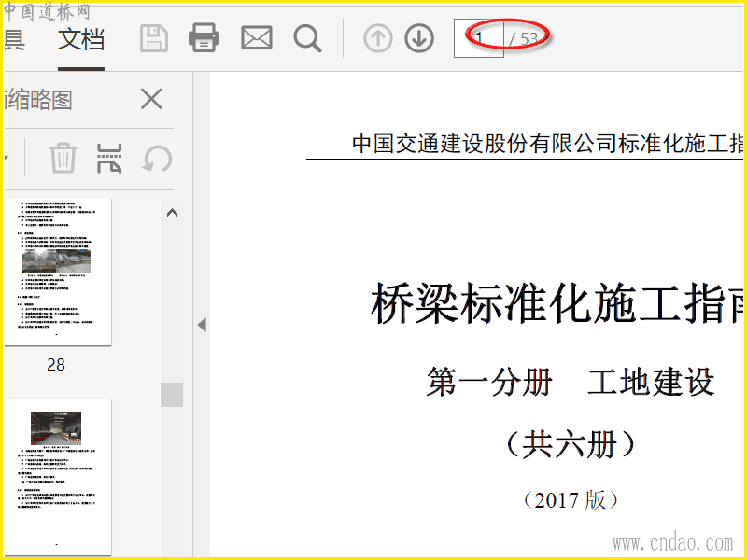This screenshot has height=560, width=747.
Task: Close the thumbnail panel with X
Action: 151,99
